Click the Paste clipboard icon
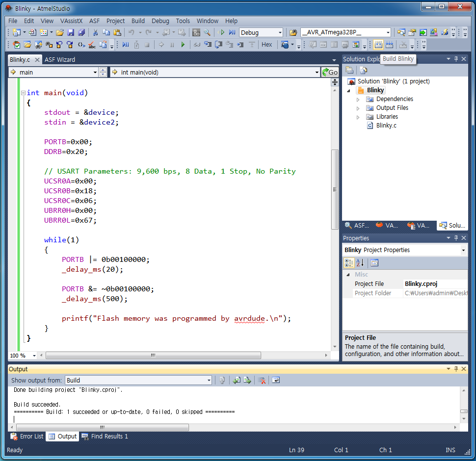 click(117, 32)
